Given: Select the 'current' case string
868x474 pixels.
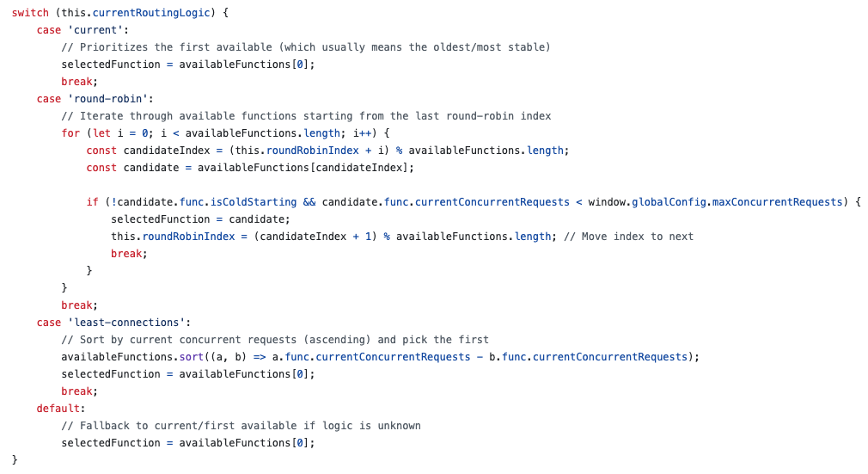Looking at the screenshot, I should [92, 30].
